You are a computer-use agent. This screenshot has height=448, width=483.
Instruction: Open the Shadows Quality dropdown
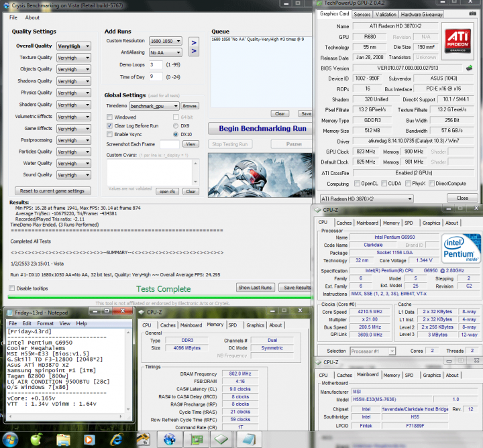pyautogui.click(x=74, y=81)
